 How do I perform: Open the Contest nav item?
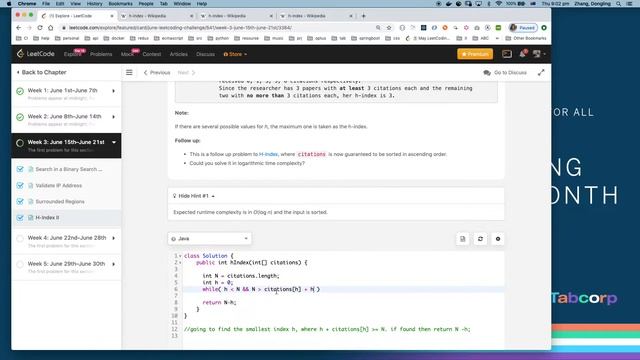point(152,54)
